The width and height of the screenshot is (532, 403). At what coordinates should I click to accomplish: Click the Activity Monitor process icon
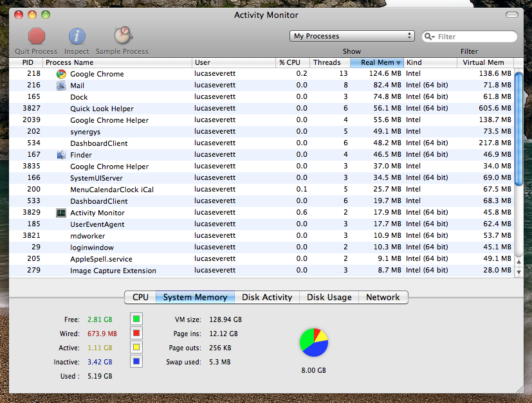tap(61, 213)
